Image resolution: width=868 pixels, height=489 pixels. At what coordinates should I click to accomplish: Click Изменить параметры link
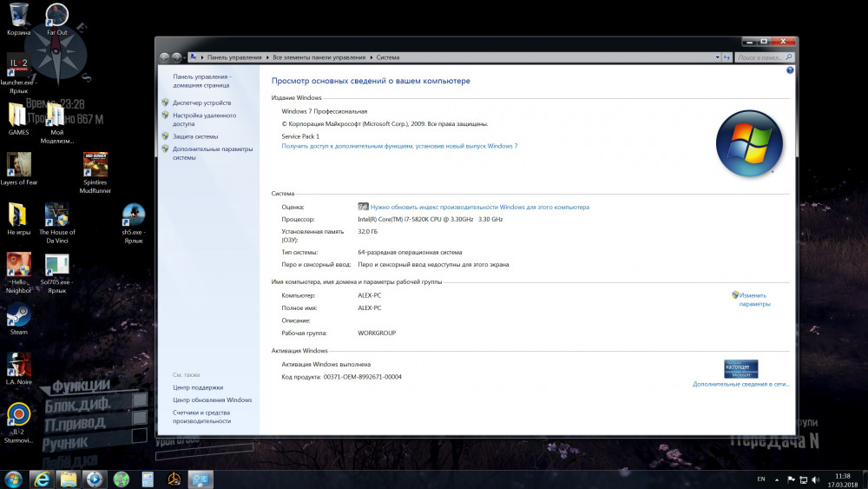(753, 300)
